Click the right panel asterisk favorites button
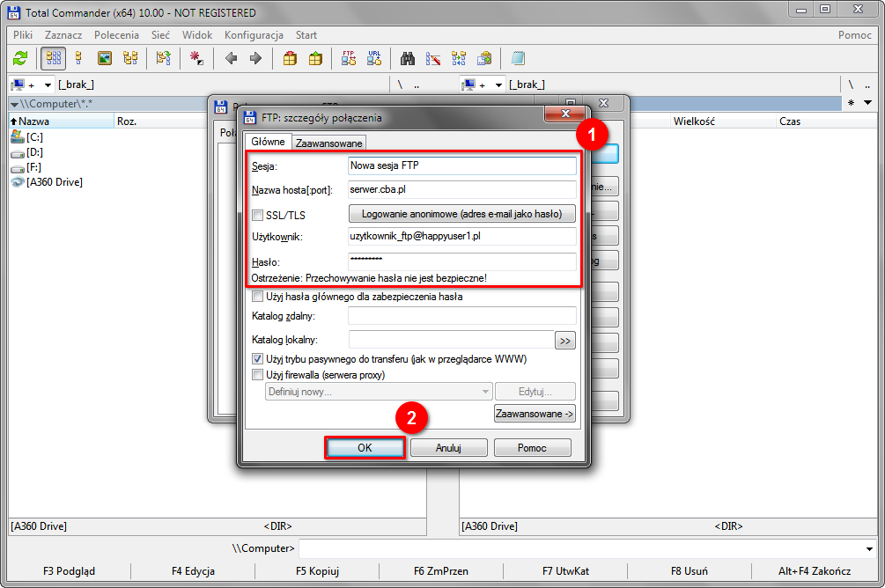The width and height of the screenshot is (885, 588). (x=851, y=103)
